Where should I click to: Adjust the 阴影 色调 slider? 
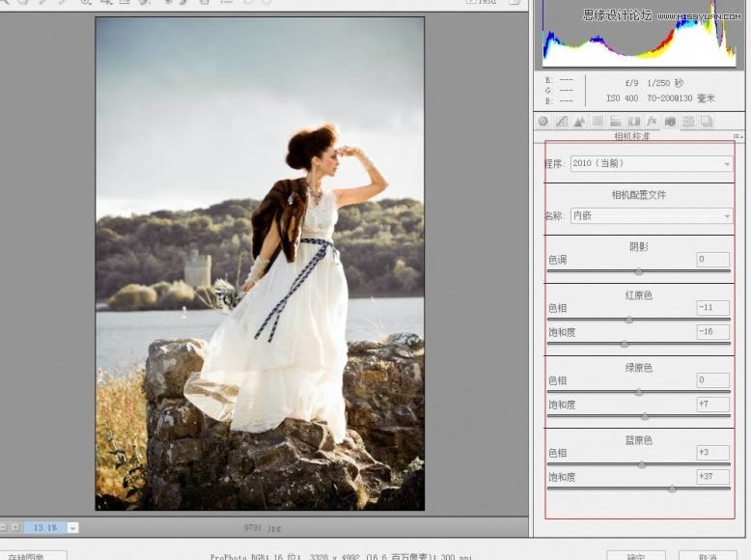tap(639, 271)
